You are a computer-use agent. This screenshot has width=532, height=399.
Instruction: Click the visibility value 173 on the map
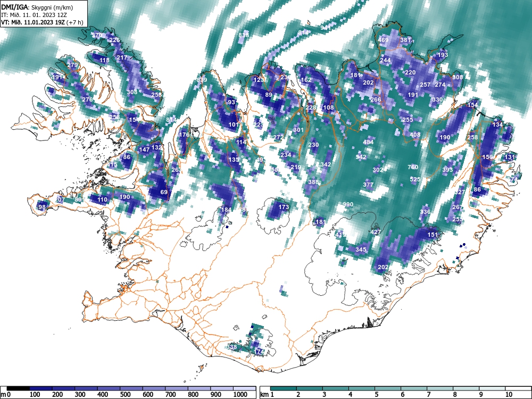coord(284,206)
